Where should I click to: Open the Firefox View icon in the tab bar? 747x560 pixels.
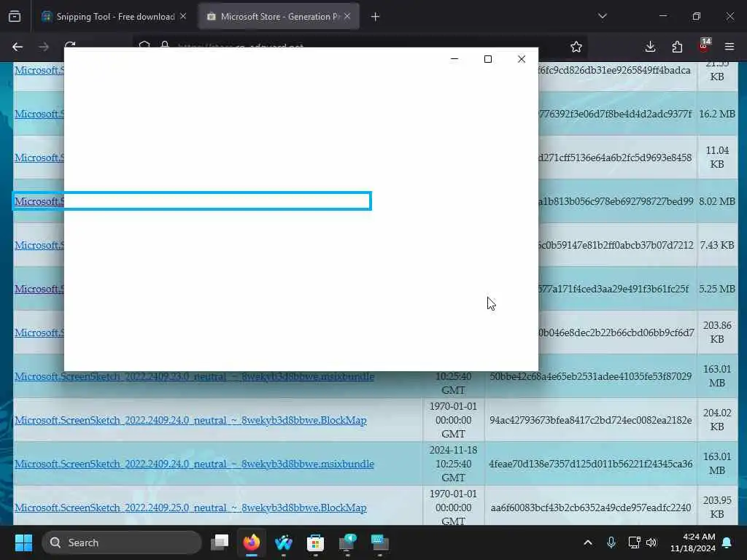(15, 17)
